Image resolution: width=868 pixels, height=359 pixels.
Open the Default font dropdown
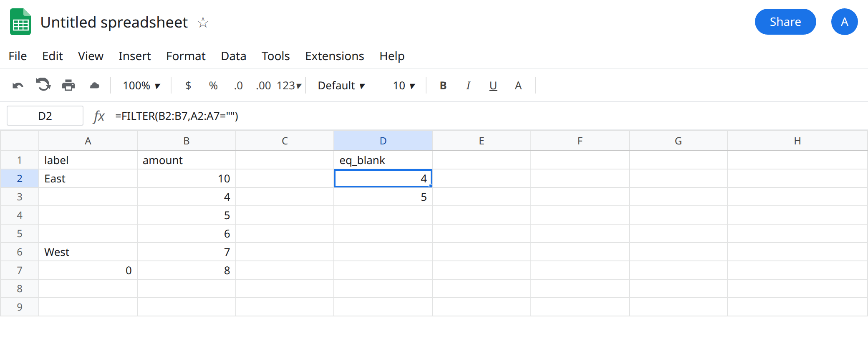tap(341, 86)
